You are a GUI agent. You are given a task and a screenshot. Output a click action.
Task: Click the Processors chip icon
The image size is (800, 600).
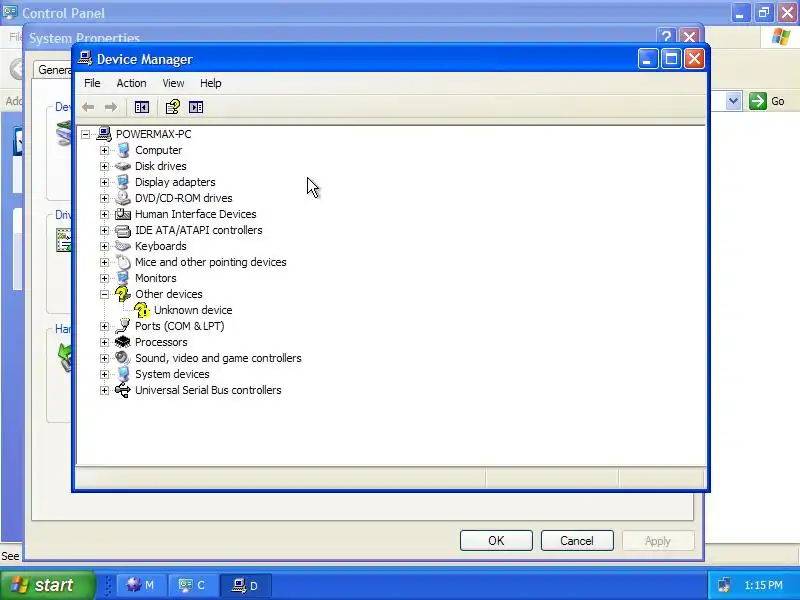[123, 342]
